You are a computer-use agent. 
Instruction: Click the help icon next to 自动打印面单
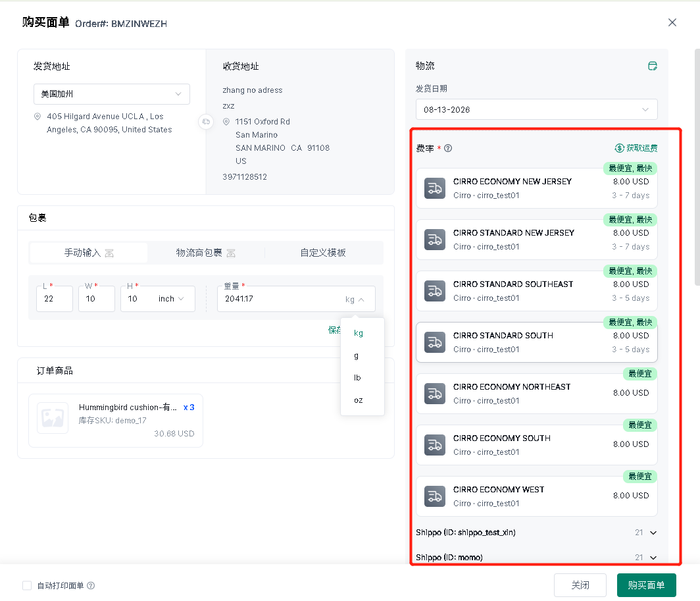pyautogui.click(x=91, y=585)
